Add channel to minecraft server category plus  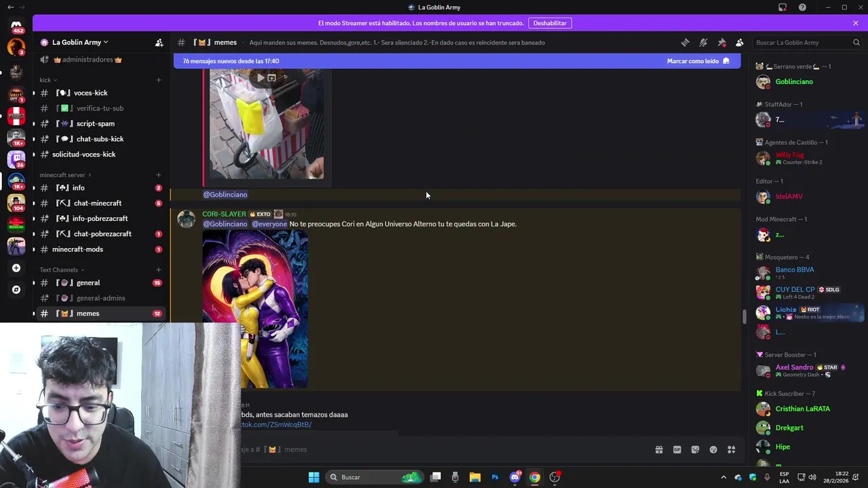point(159,175)
